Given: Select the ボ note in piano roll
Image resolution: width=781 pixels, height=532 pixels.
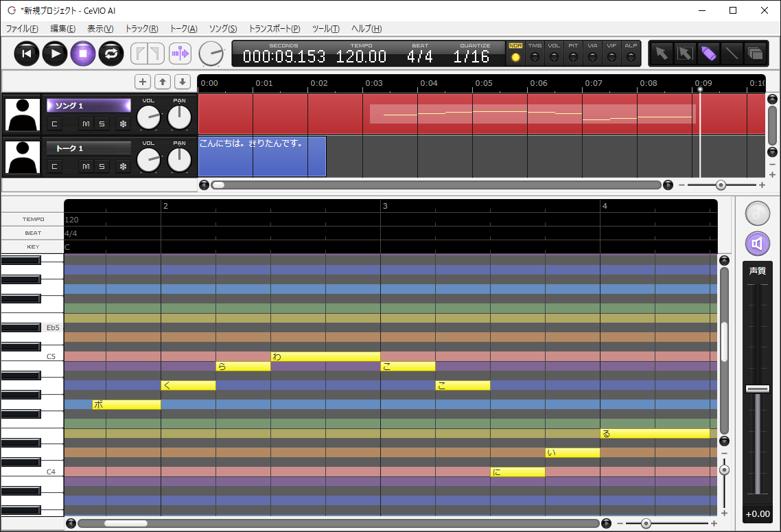Looking at the screenshot, I should point(126,404).
